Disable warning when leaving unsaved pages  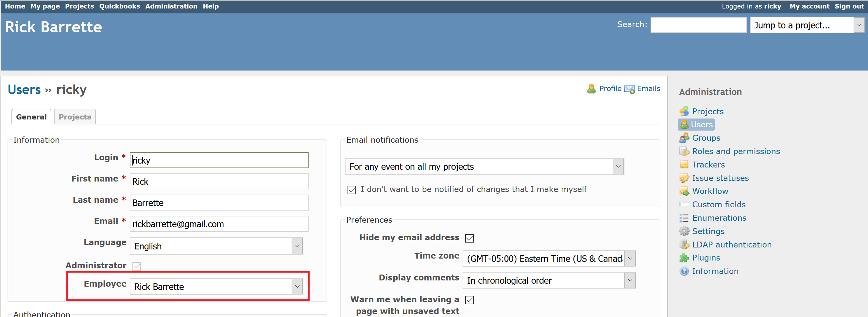click(469, 300)
